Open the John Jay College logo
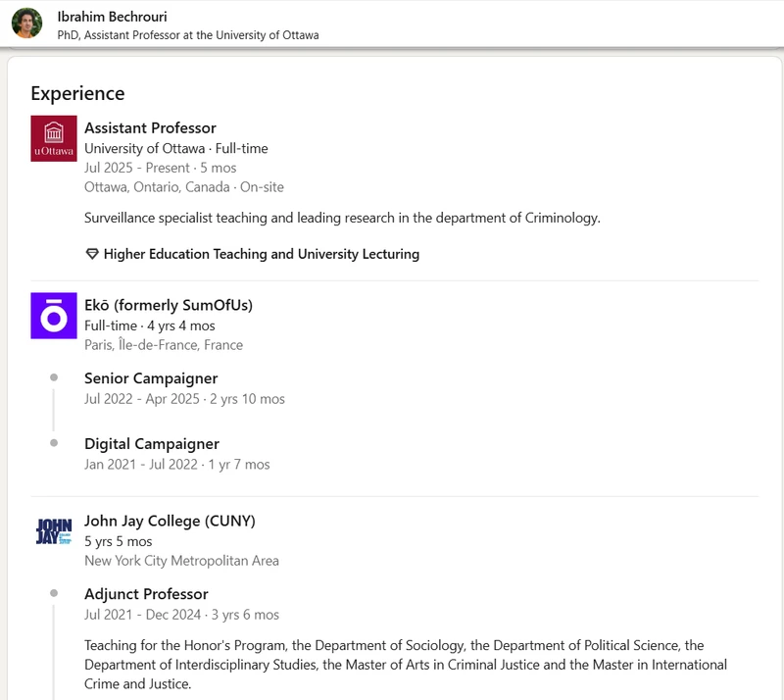Image resolution: width=784 pixels, height=700 pixels. pyautogui.click(x=54, y=531)
